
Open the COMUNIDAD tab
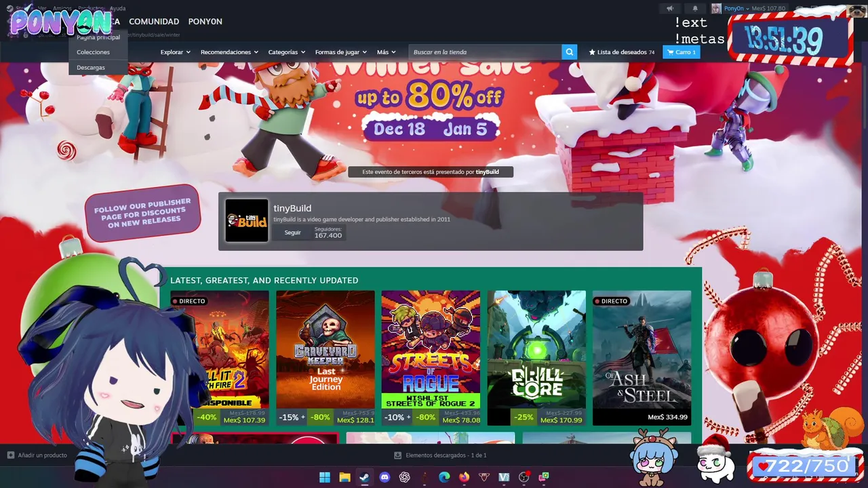[154, 22]
